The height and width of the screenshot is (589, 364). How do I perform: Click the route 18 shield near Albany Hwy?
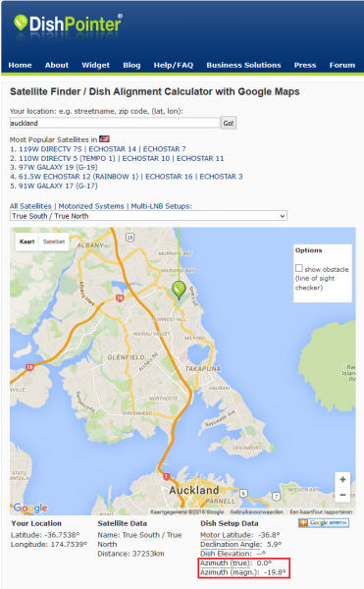pyautogui.click(x=120, y=298)
